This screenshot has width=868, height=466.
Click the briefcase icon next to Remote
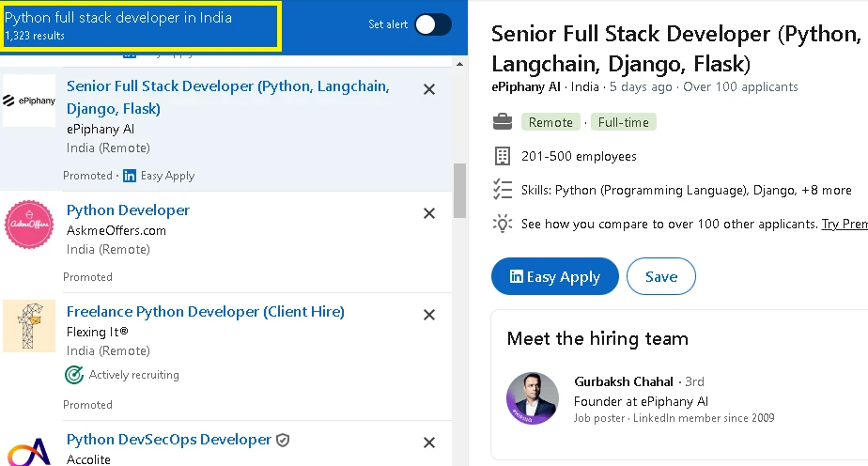(502, 122)
